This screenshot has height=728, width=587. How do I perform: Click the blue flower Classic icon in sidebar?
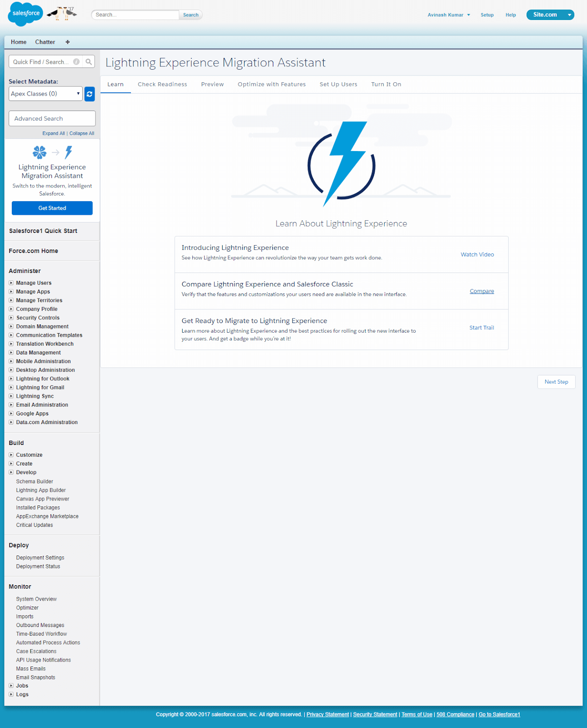point(40,152)
